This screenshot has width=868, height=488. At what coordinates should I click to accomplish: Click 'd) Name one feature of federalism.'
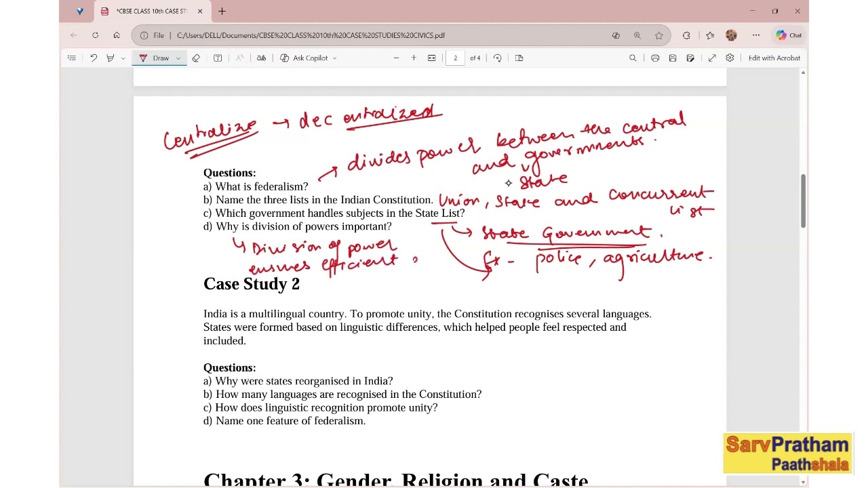point(285,421)
